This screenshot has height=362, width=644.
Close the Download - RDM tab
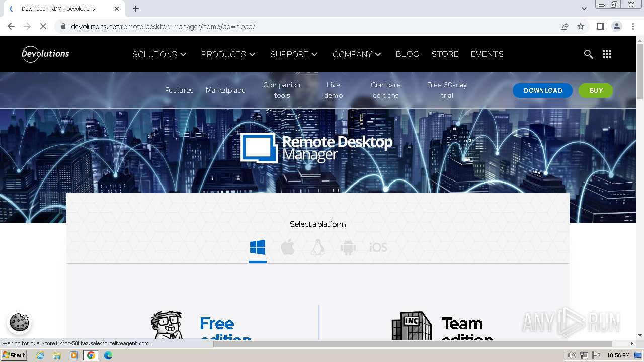pyautogui.click(x=117, y=9)
